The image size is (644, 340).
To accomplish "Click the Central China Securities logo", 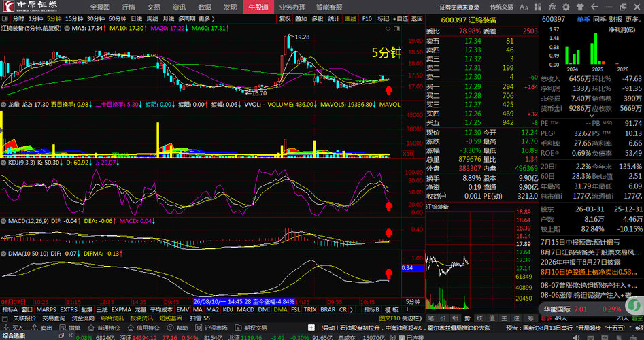I will (31, 6).
